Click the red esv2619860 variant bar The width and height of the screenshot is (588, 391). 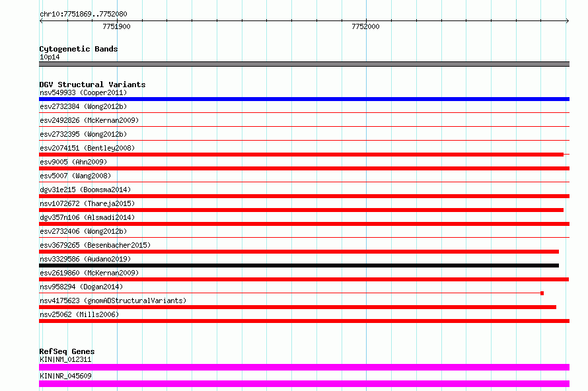click(304, 279)
